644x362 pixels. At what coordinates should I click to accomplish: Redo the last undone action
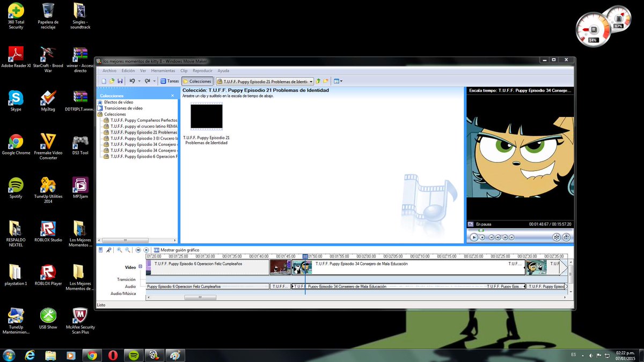pos(147,81)
